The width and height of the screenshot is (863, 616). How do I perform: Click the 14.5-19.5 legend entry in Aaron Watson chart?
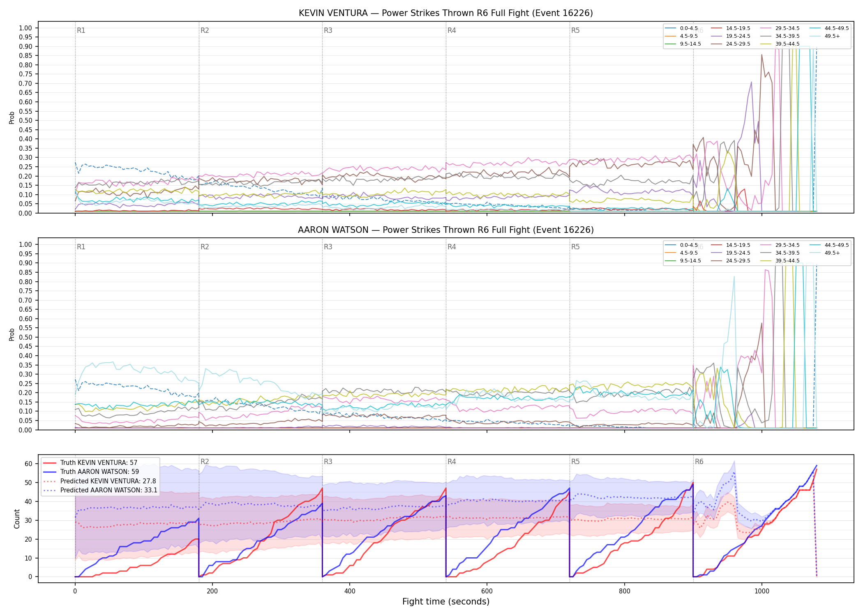[731, 245]
